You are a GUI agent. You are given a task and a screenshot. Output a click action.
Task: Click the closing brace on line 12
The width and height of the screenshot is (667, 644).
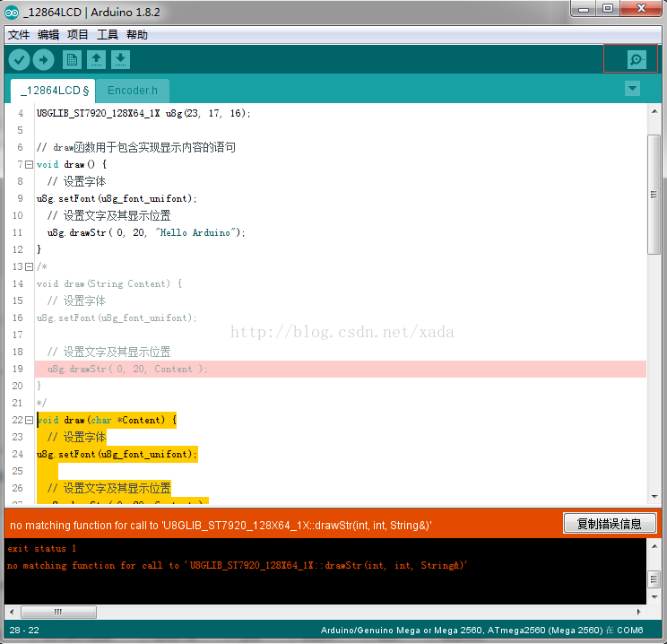(39, 249)
